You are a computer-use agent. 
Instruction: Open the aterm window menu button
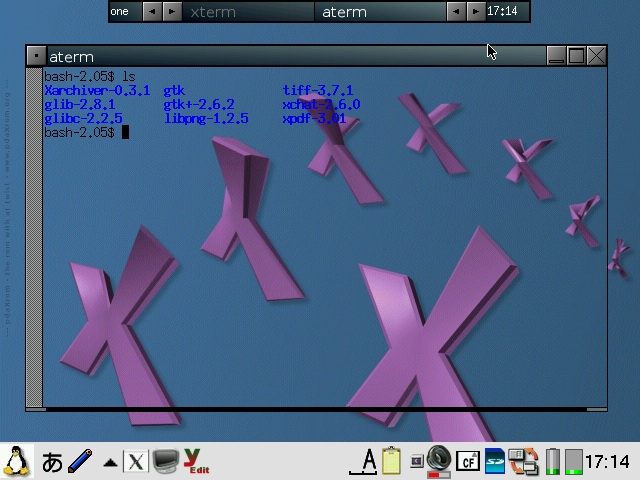(x=35, y=56)
